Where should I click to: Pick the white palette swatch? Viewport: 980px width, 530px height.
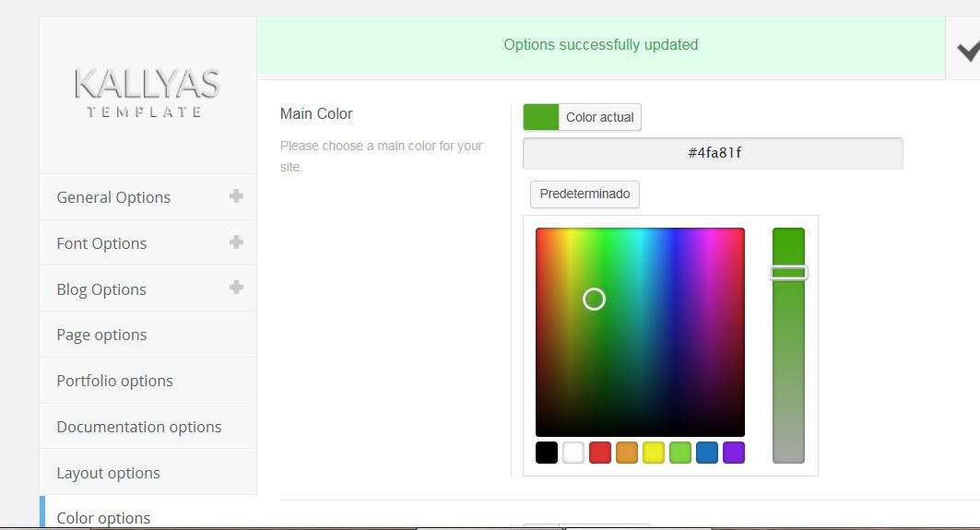click(x=573, y=453)
